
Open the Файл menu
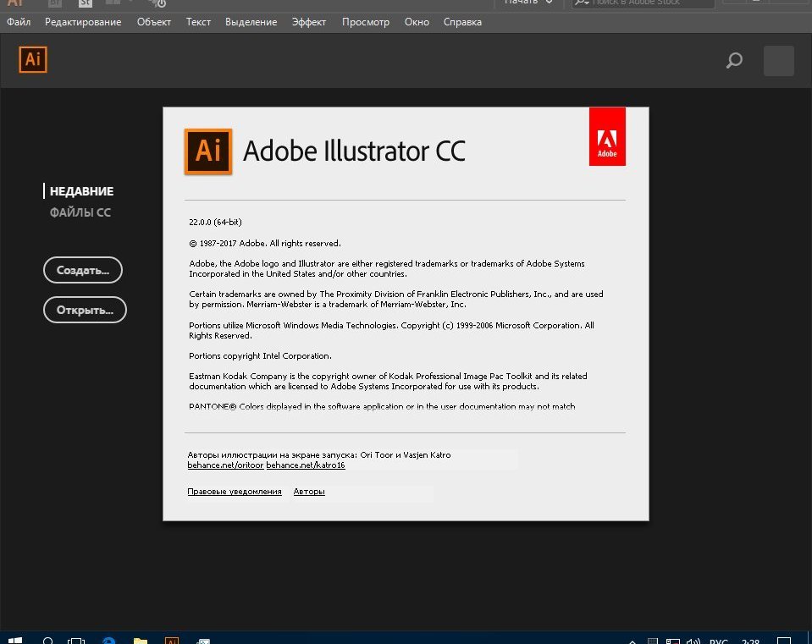tap(19, 22)
